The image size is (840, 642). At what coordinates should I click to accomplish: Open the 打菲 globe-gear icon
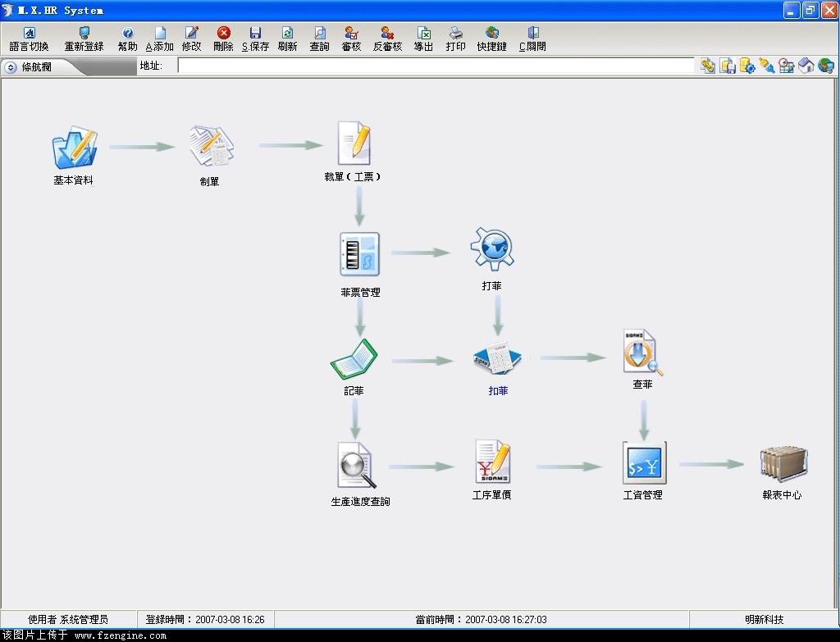coord(492,248)
